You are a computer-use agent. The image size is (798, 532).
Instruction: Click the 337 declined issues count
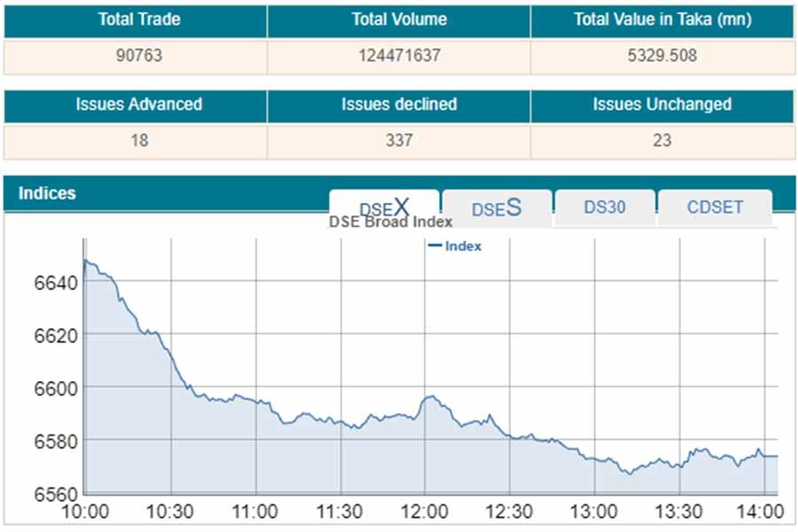[399, 140]
